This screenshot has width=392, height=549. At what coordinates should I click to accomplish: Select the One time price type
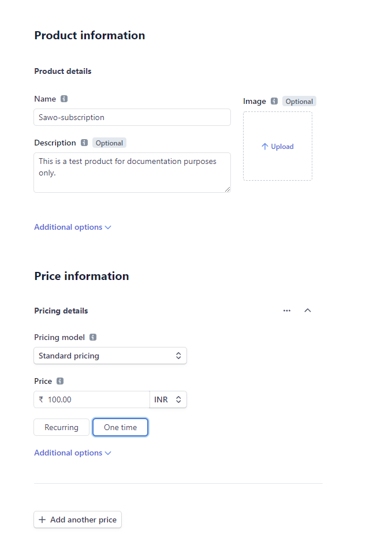120,427
